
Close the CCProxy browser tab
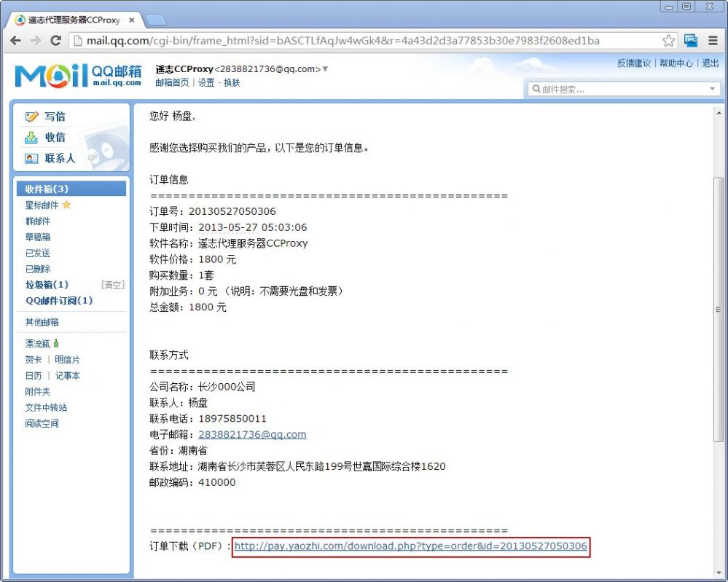click(132, 20)
